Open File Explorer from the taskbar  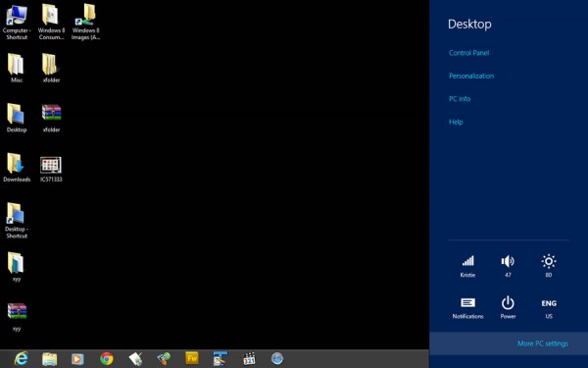click(50, 359)
